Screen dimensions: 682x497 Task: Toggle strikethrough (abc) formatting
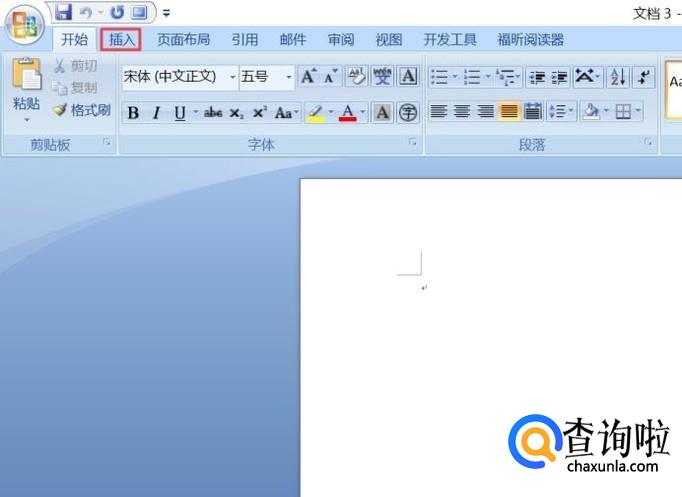(x=213, y=113)
